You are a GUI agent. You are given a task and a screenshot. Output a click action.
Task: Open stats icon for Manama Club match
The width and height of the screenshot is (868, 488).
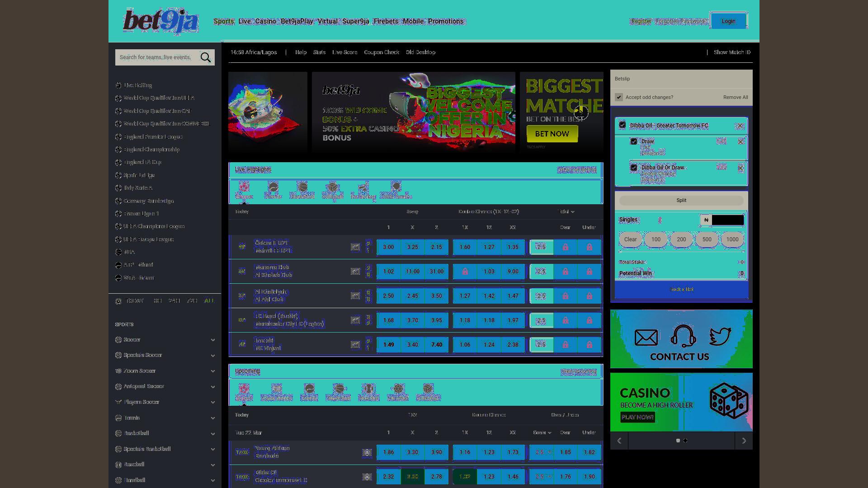click(x=355, y=272)
